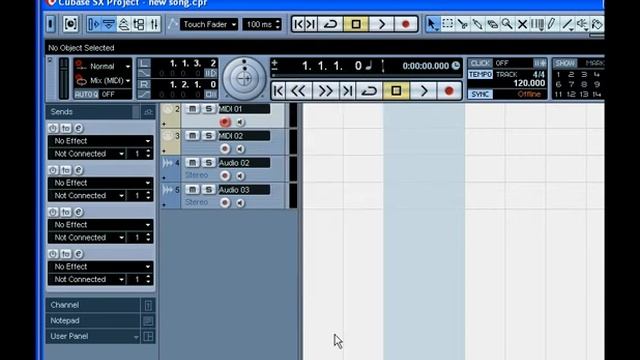Image resolution: width=640 pixels, height=360 pixels.
Task: Open second send No Effect dropdown
Action: coord(100,183)
